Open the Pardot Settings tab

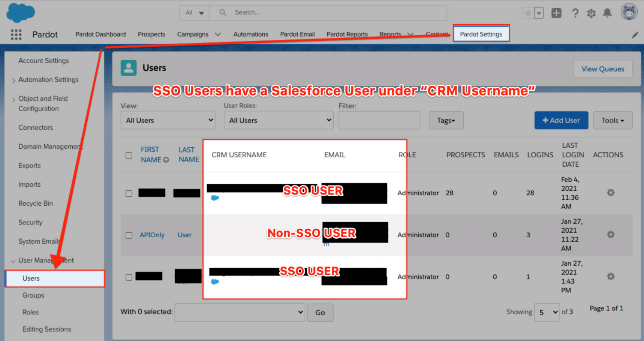tap(481, 34)
